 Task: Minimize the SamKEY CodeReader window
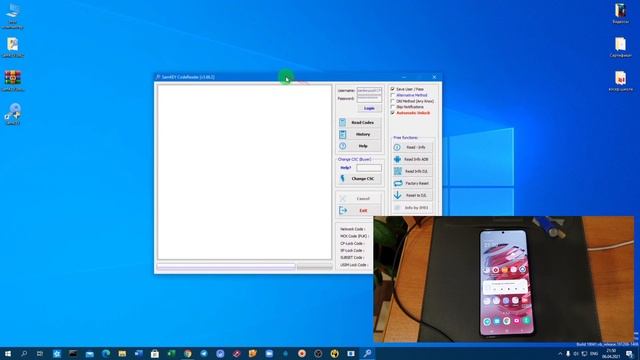[404, 77]
